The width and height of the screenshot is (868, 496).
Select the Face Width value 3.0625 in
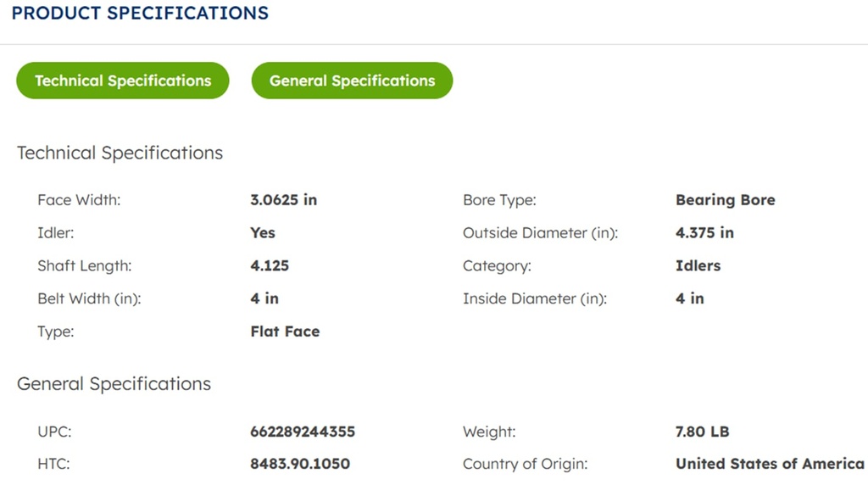pos(283,200)
